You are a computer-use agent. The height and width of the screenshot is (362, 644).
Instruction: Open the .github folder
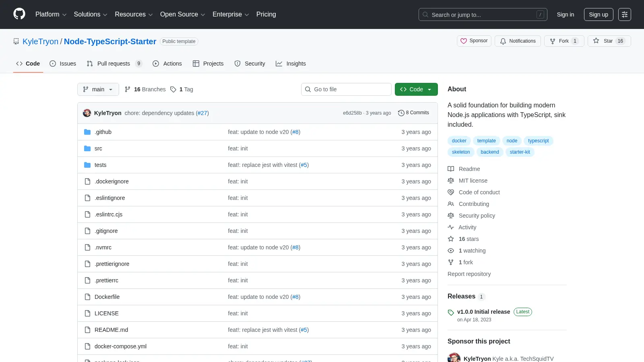[x=103, y=132]
